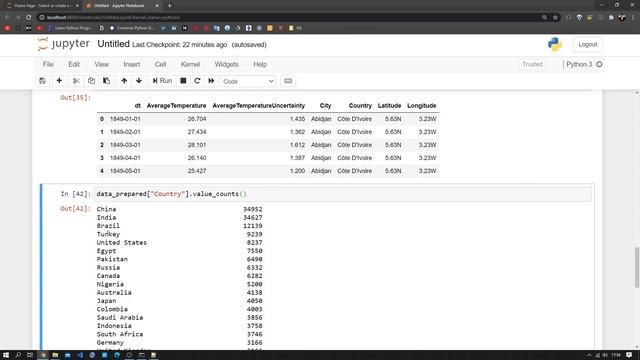Restart the kernel with the circular arrow icon

197,81
